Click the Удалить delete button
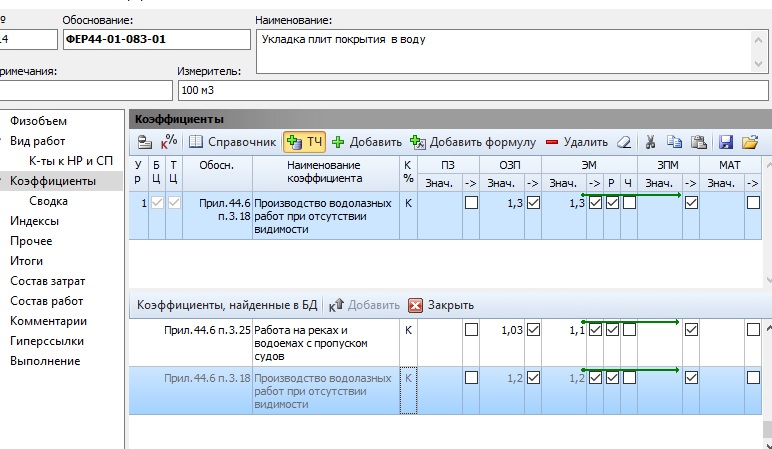Viewport: 772px width, 449px height. 577,142
